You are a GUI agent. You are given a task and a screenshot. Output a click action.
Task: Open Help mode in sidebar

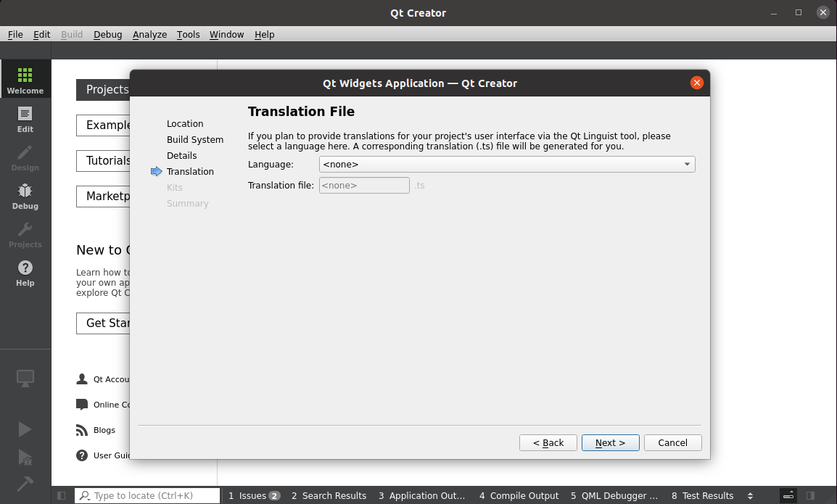click(25, 272)
